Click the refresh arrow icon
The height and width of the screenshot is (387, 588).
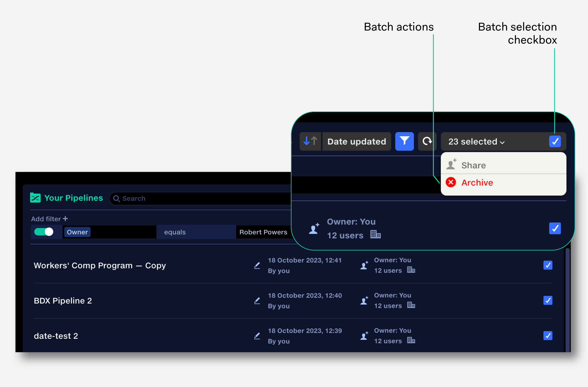coord(427,141)
